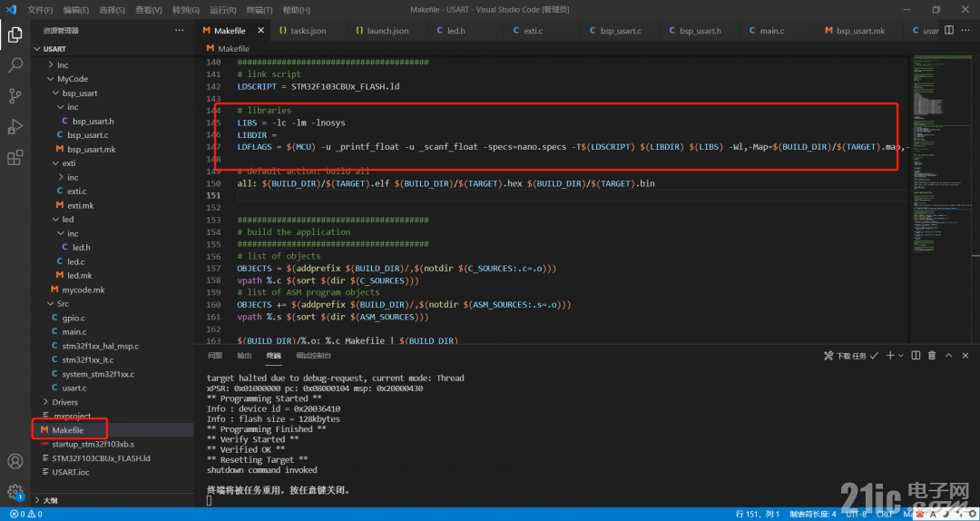Open stm32f1xx_it.c in explorer tree
The height and width of the screenshot is (521, 980).
[87, 359]
